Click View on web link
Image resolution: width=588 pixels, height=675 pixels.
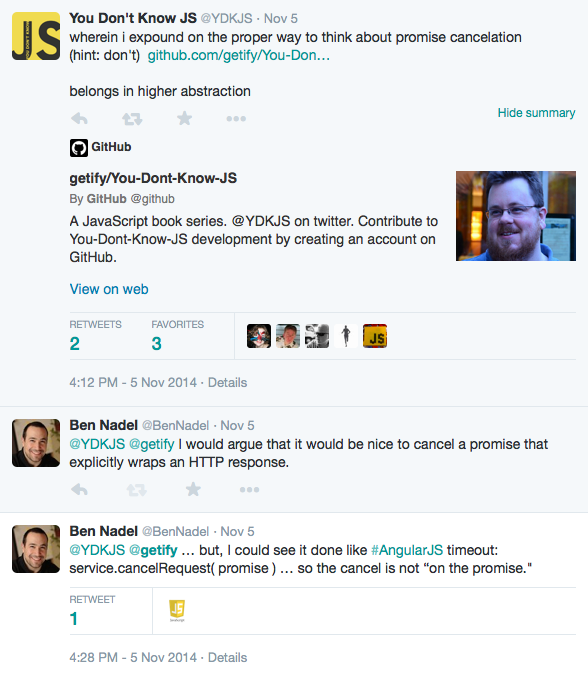[109, 289]
